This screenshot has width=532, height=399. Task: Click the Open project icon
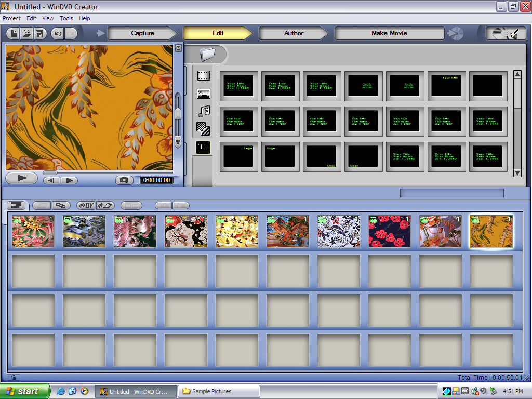coord(26,33)
